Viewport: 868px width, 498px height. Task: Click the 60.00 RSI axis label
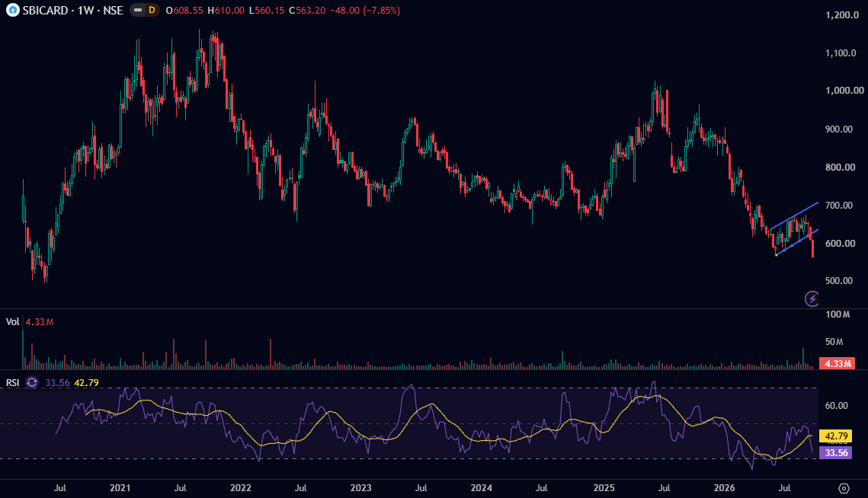tap(837, 406)
